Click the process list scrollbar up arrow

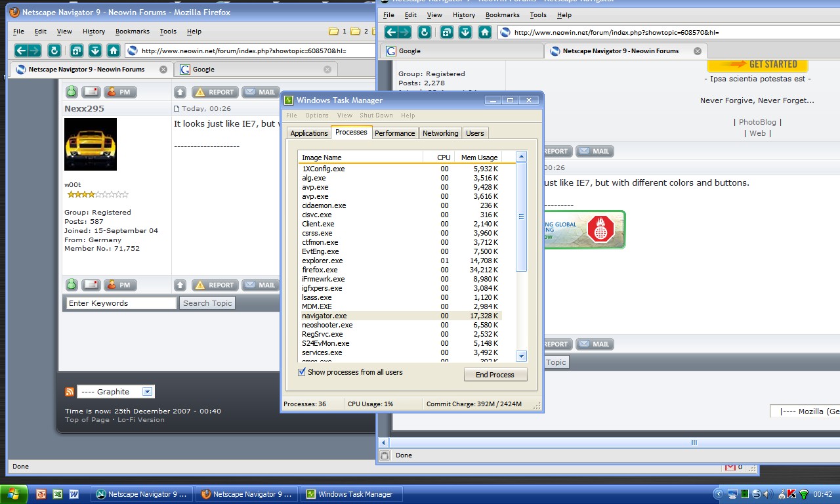coord(522,157)
